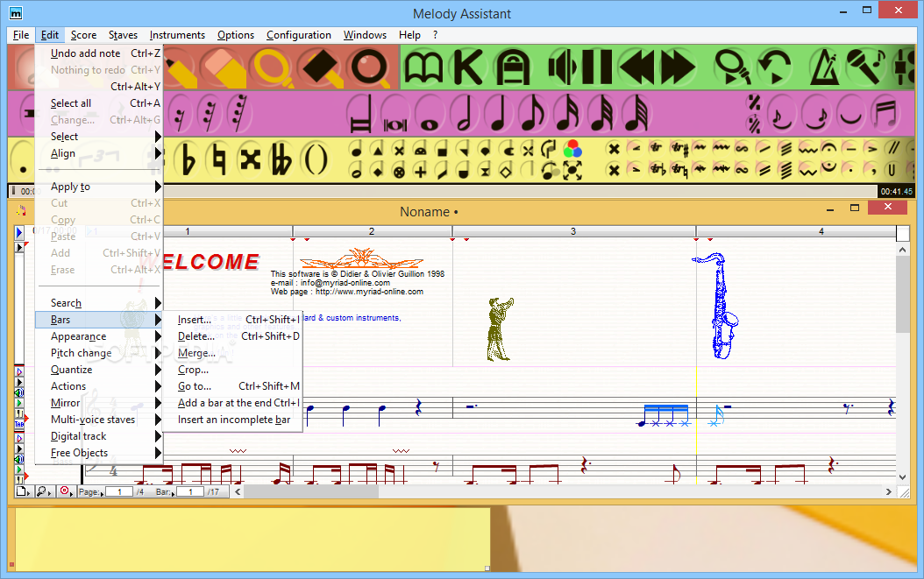
Task: Click the microphone record icon
Action: (x=865, y=67)
